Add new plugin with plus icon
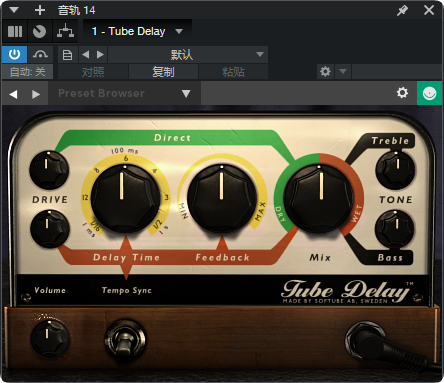 40,10
